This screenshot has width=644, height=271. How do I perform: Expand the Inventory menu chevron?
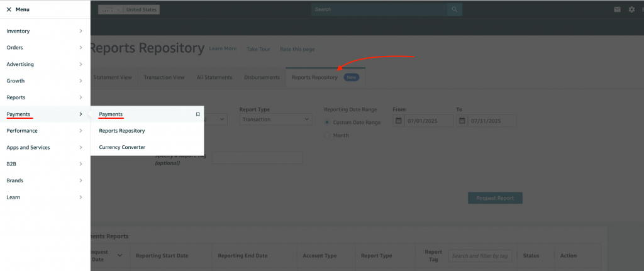point(80,31)
